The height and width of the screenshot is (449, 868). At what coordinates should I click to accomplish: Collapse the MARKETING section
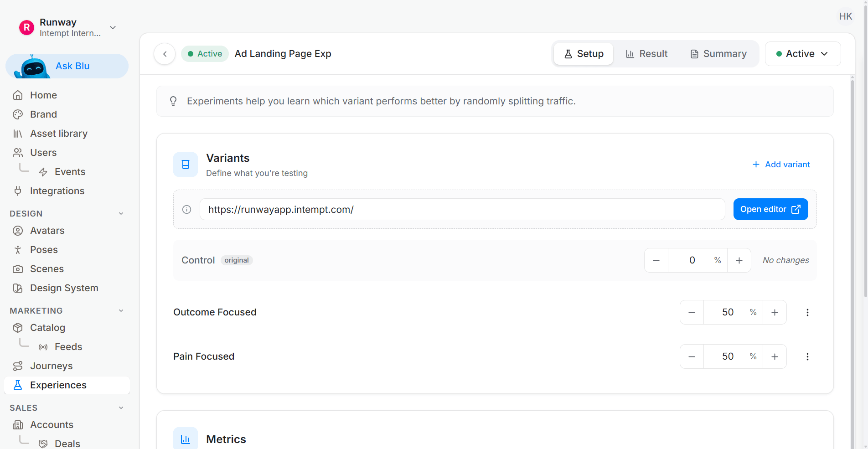tap(121, 311)
